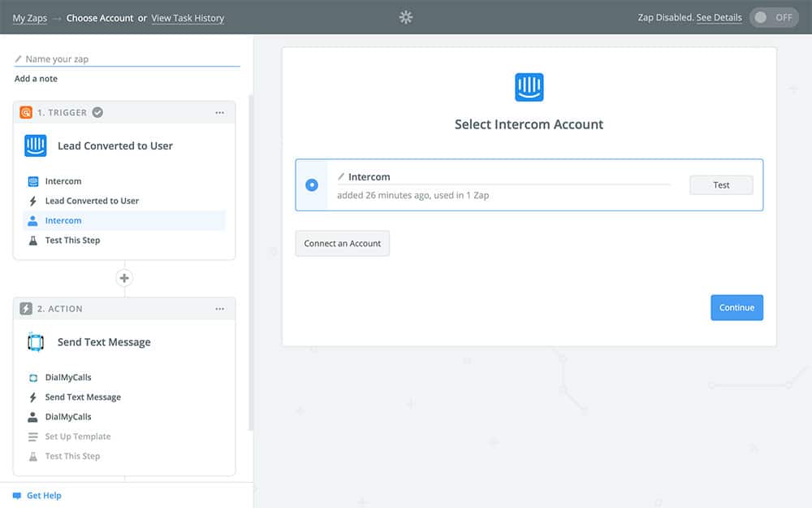
Task: Toggle the Zap ON/OFF switch
Action: 773,17
